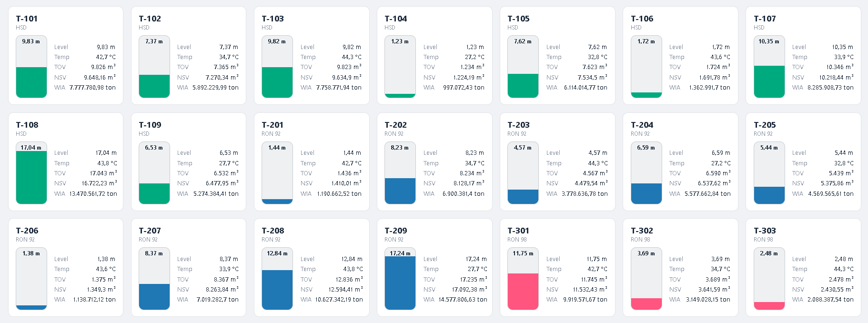The width and height of the screenshot is (868, 323).
Task: Click WIA value 5.577.662,84 ton
Action: (x=707, y=194)
